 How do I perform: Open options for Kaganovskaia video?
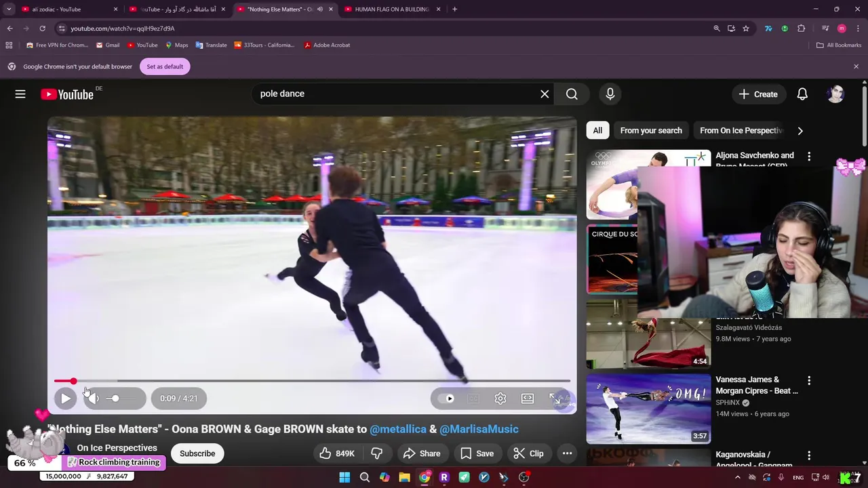[809, 455]
